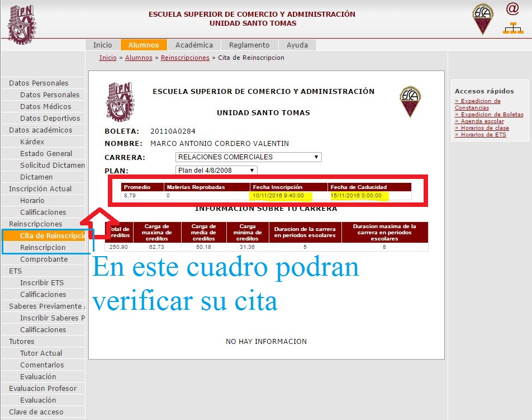
Task: Open Evaluación under the Tutores section
Action: (x=42, y=377)
